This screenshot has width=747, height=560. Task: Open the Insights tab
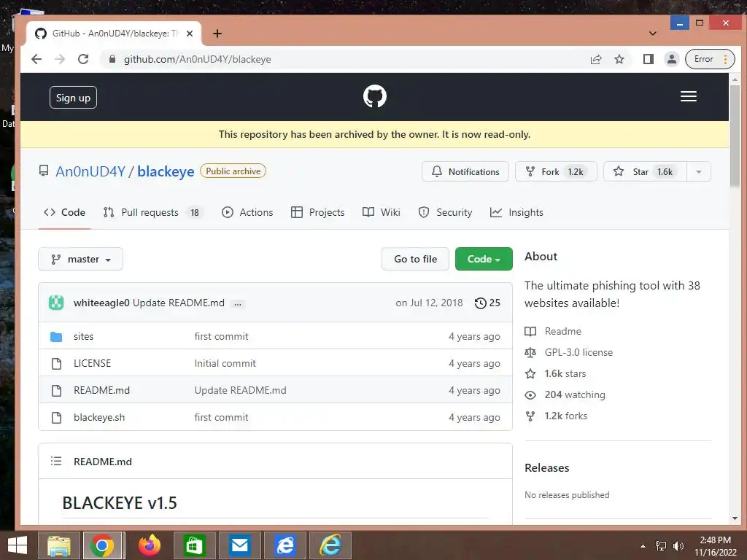516,212
